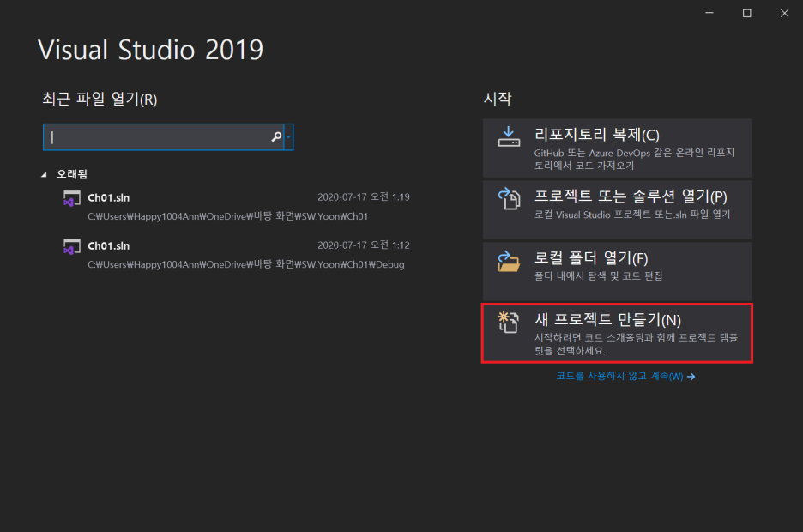Open 리포지토리 복제(C) option
Image resolution: width=803 pixels, height=532 pixels.
click(617, 148)
